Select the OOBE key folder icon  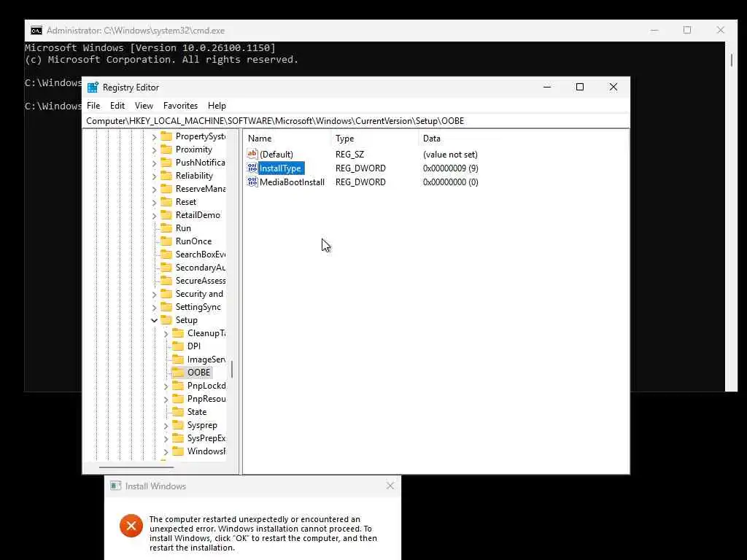tap(178, 373)
